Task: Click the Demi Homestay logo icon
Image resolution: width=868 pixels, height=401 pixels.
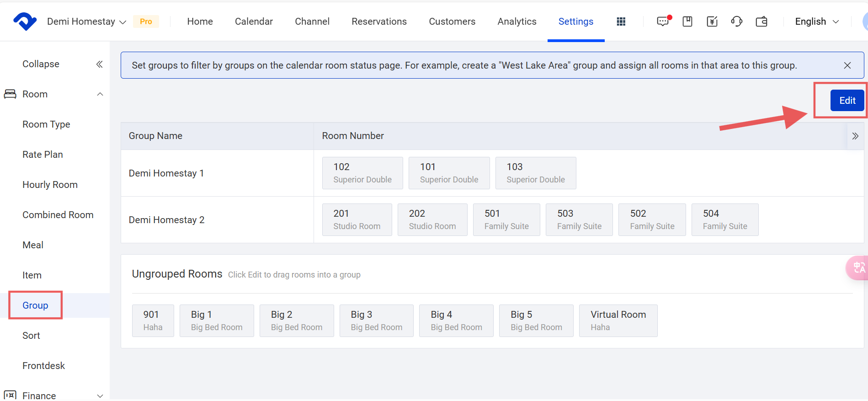Action: [x=25, y=21]
